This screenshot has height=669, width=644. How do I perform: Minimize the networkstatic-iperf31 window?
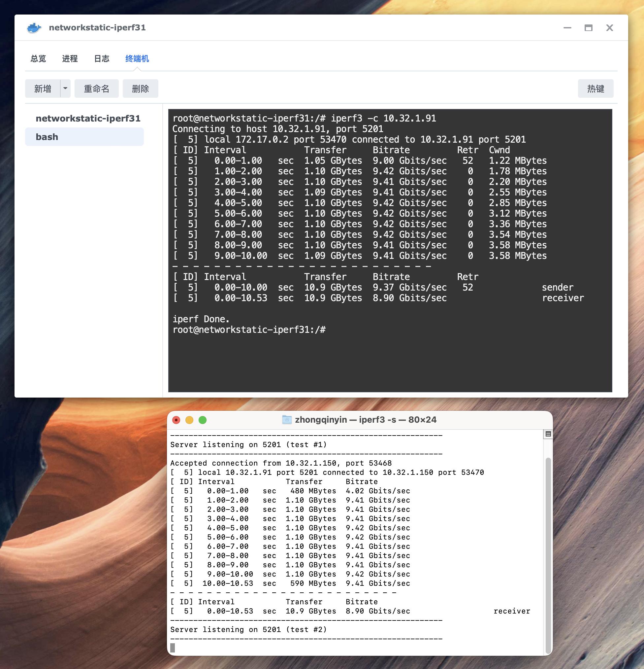(x=567, y=28)
